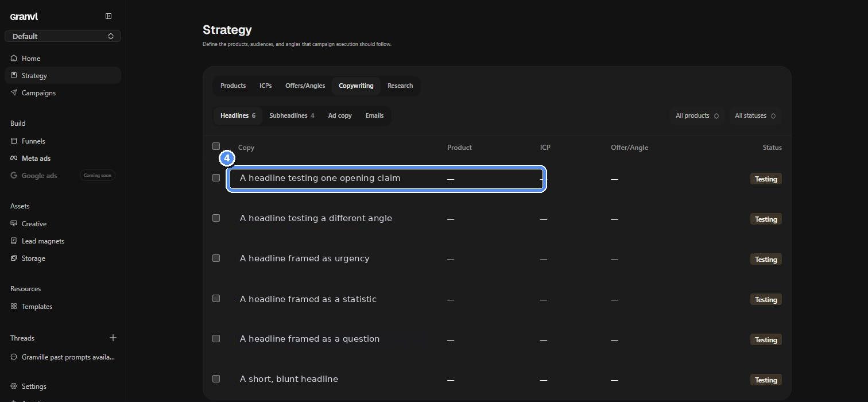The height and width of the screenshot is (402, 868).
Task: Select the Copywriting tab
Action: [356, 86]
